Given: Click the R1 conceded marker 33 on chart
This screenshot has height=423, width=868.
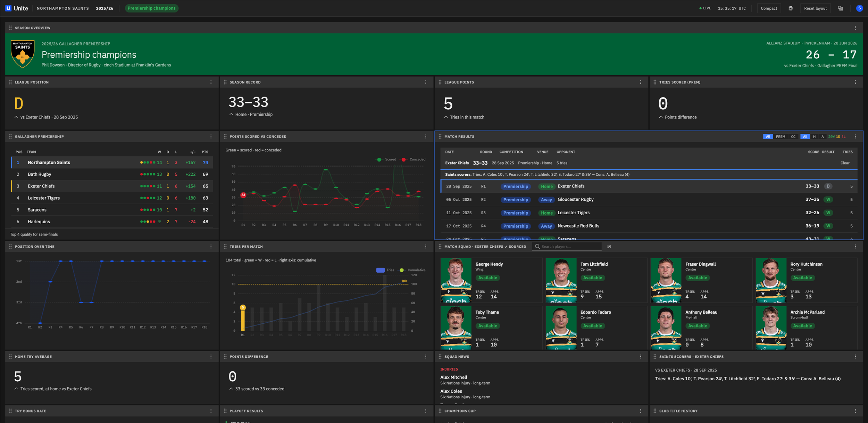Looking at the screenshot, I should point(243,195).
